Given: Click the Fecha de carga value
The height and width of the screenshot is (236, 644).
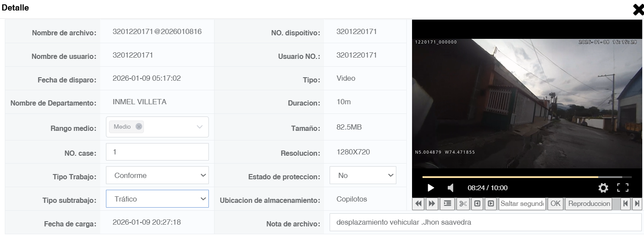Looking at the screenshot, I should pyautogui.click(x=147, y=222).
